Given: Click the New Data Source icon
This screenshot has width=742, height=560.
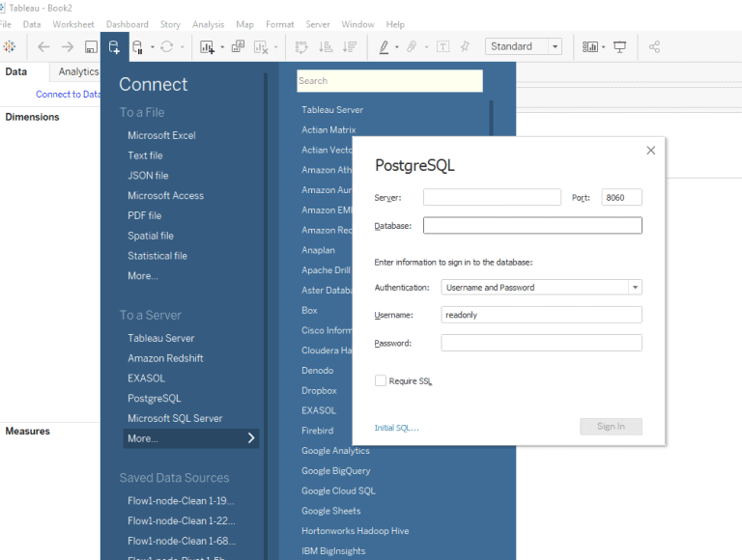Looking at the screenshot, I should [114, 46].
